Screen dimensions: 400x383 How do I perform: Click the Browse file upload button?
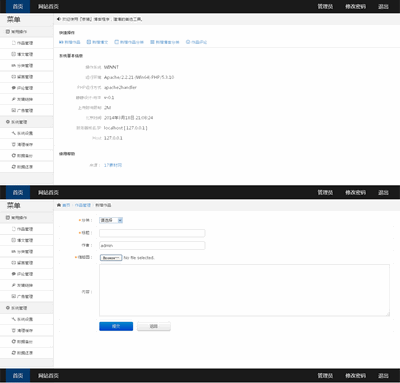coord(111,258)
